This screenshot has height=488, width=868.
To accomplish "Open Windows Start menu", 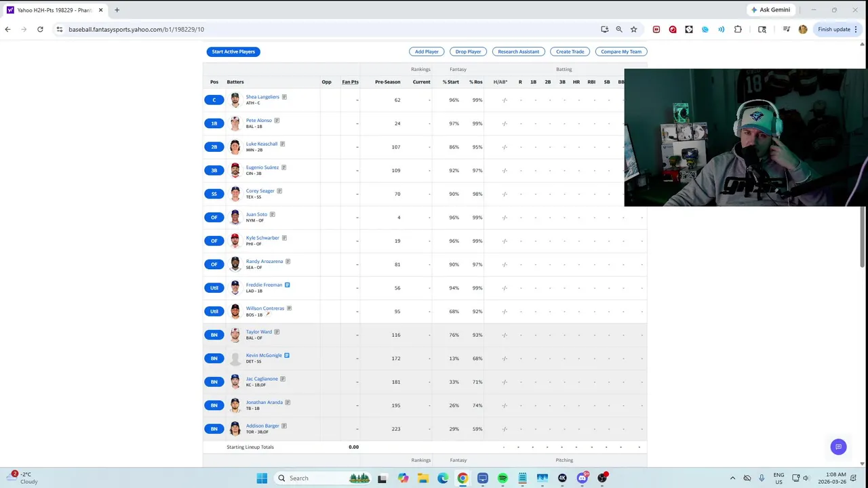I will [x=262, y=478].
